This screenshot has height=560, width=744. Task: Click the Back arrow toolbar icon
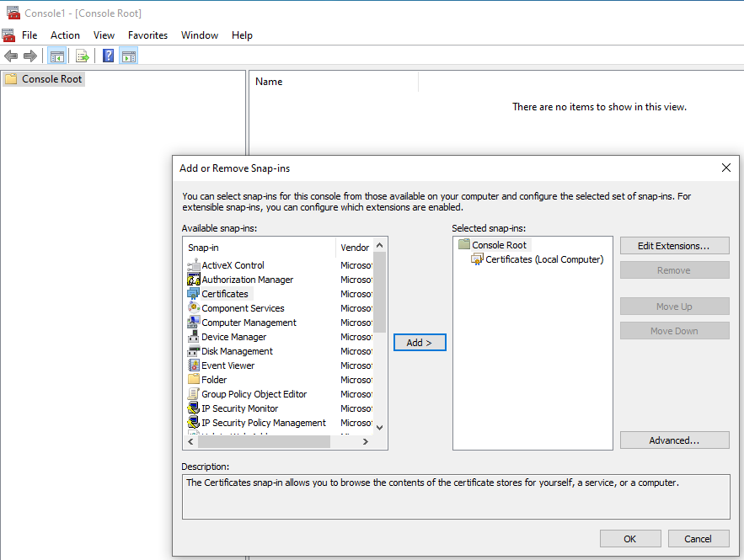coord(11,56)
